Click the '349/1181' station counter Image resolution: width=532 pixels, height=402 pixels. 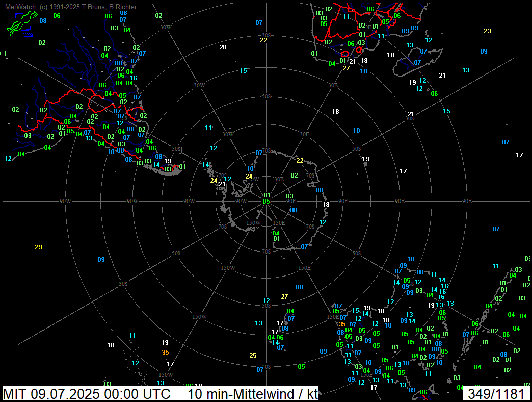(x=496, y=394)
